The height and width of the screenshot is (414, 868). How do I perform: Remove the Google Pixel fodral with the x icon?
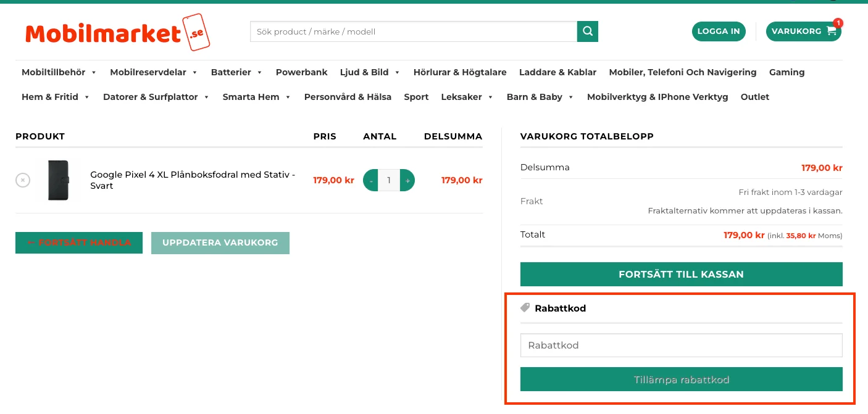point(23,180)
